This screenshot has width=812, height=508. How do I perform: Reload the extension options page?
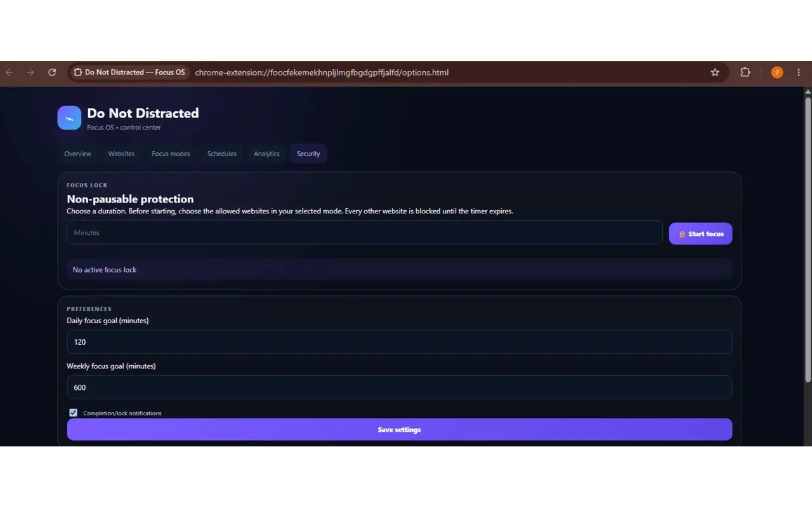point(52,72)
